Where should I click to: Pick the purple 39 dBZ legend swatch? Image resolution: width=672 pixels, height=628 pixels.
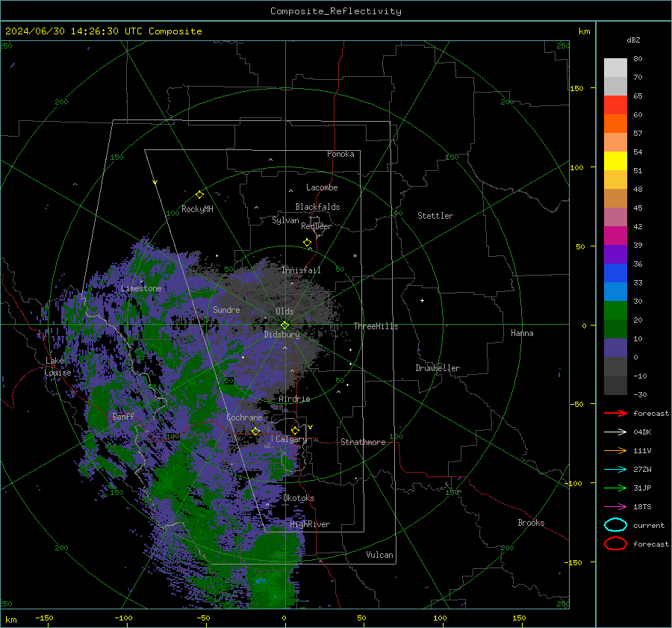click(x=615, y=254)
